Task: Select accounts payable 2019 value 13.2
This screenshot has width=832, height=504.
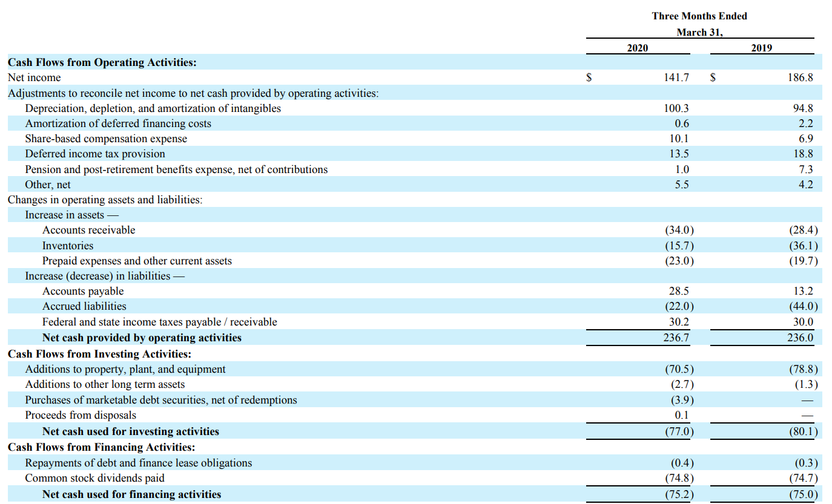Action: click(803, 291)
